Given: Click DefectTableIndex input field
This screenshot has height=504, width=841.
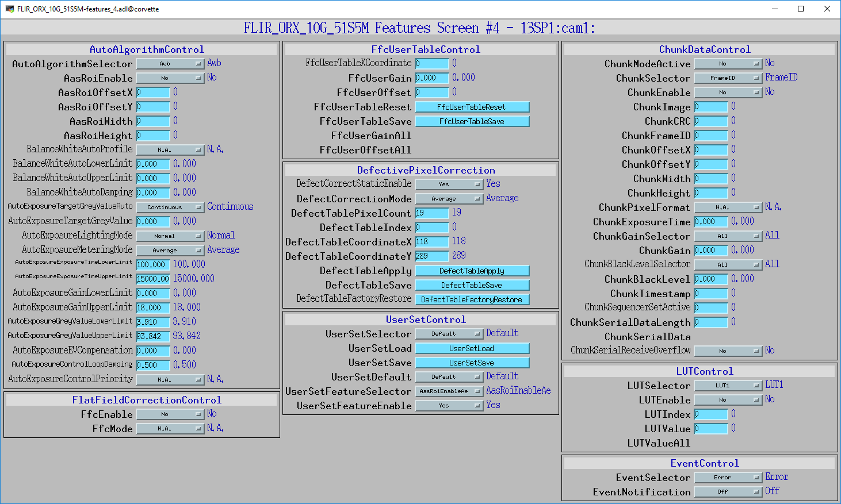Looking at the screenshot, I should pos(432,227).
